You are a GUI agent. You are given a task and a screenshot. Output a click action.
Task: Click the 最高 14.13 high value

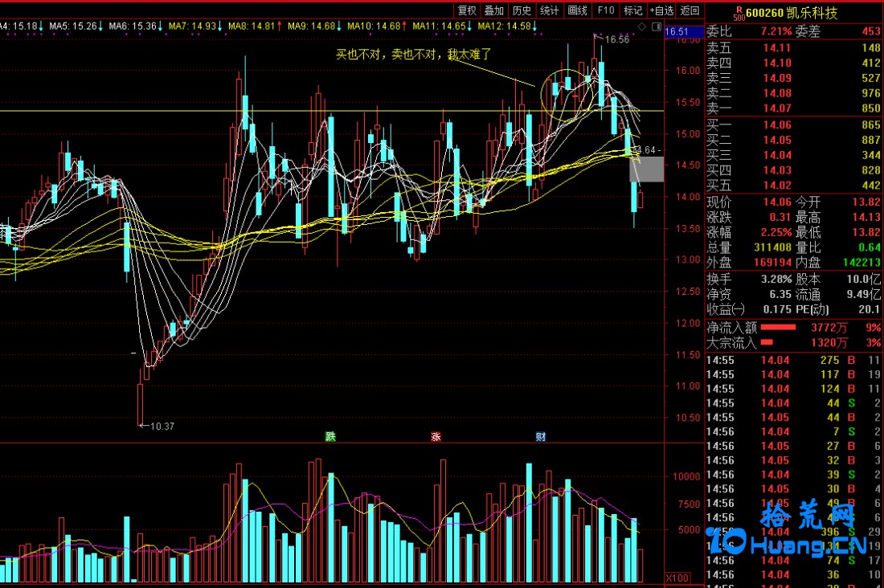coord(866,218)
